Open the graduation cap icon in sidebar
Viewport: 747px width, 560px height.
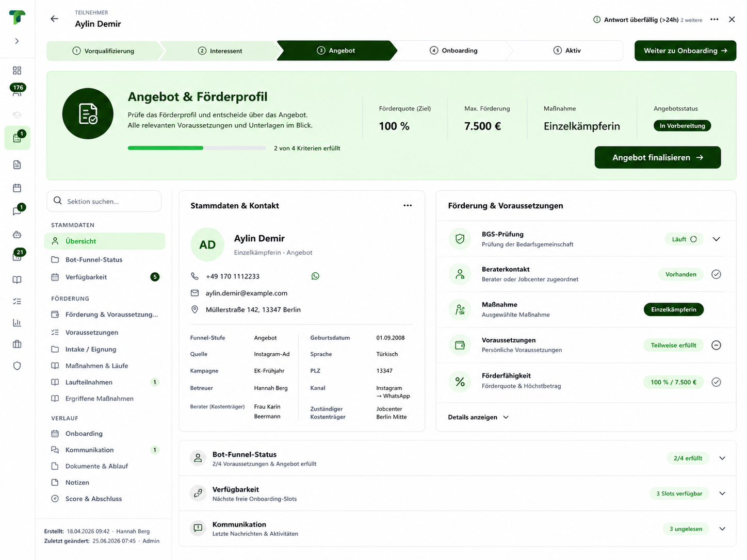(17, 114)
